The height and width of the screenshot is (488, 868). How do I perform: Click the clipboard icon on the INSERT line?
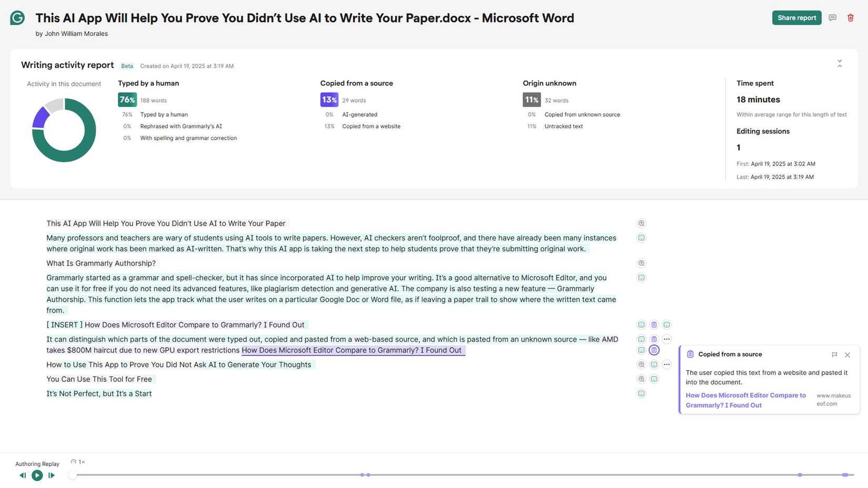pyautogui.click(x=654, y=325)
